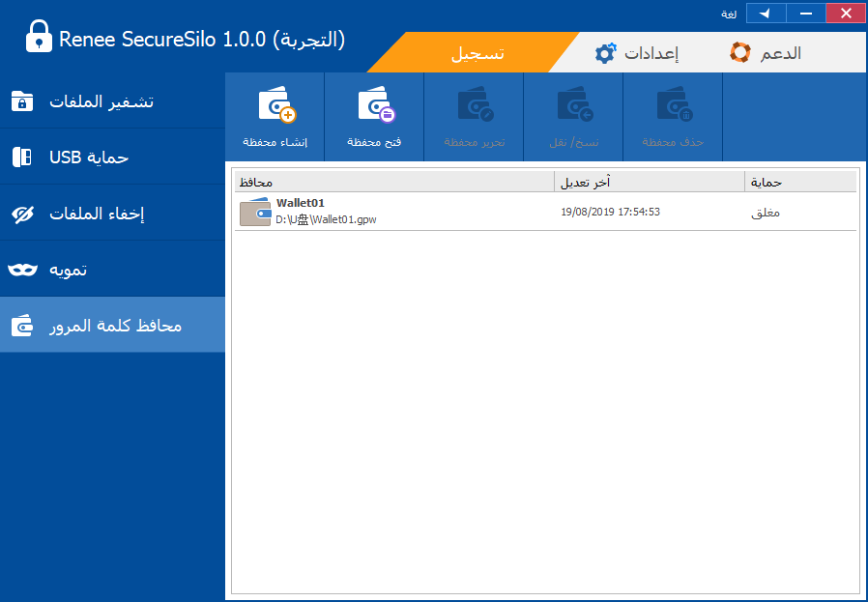Viewport: 868px width, 602px height.
Task: Select the Wallet01 name in the list
Action: (x=300, y=203)
